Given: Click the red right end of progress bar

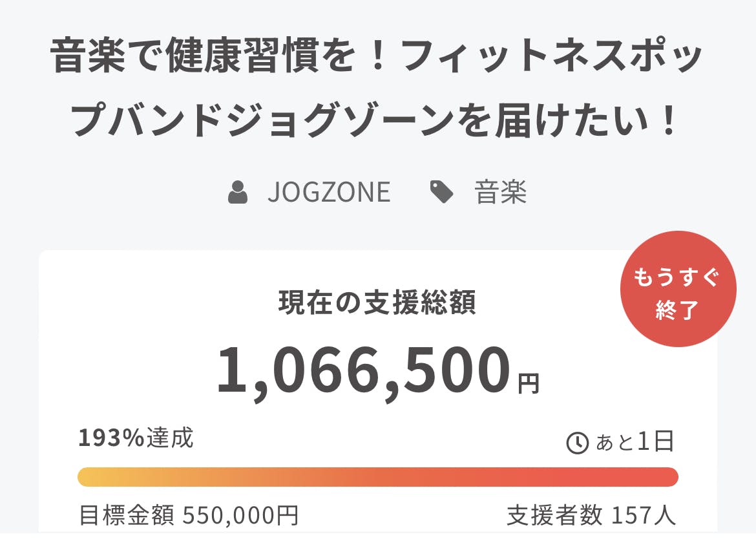Looking at the screenshot, I should click(x=666, y=477).
